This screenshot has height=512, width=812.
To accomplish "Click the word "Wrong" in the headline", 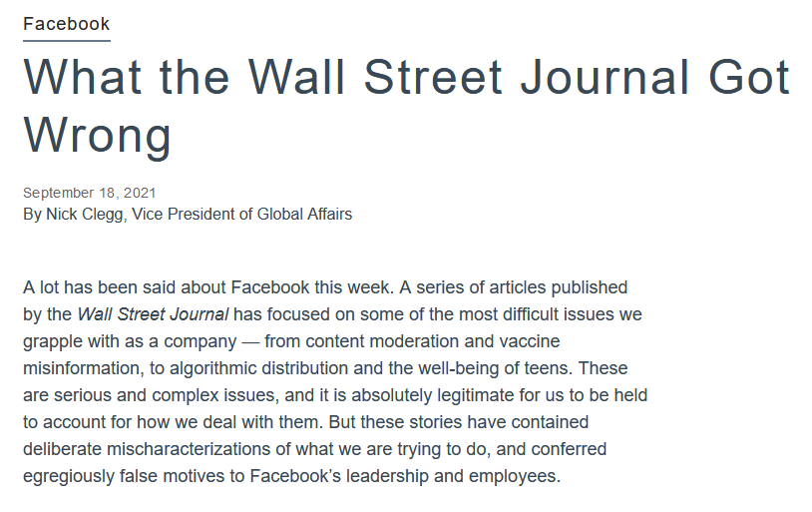I will coord(98,136).
